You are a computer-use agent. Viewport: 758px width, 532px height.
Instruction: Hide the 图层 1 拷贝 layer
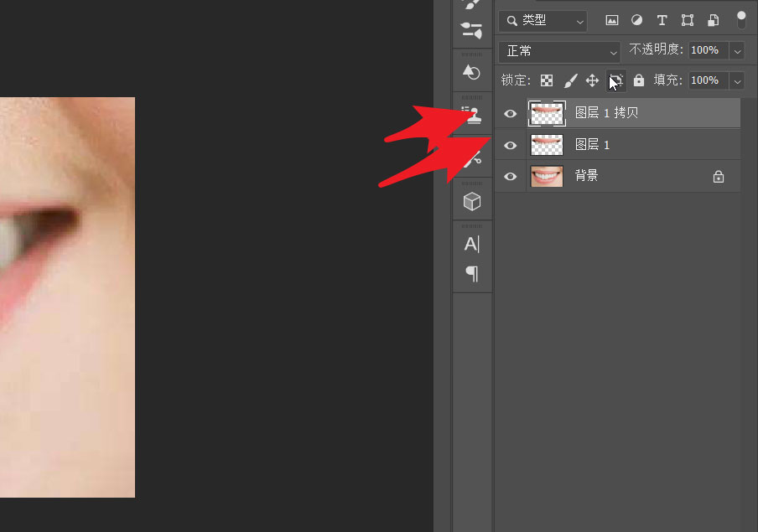510,113
